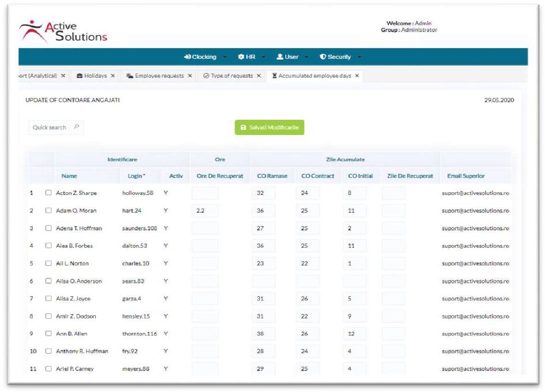Edit Alisa O. Anderson's empty CO Contract field
Screen dimensions: 545x392
[x=307, y=281]
